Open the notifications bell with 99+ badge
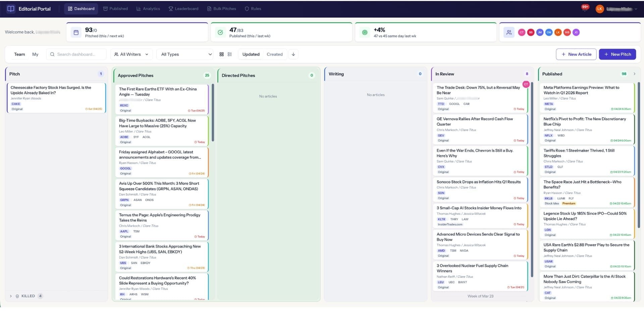 584,9
